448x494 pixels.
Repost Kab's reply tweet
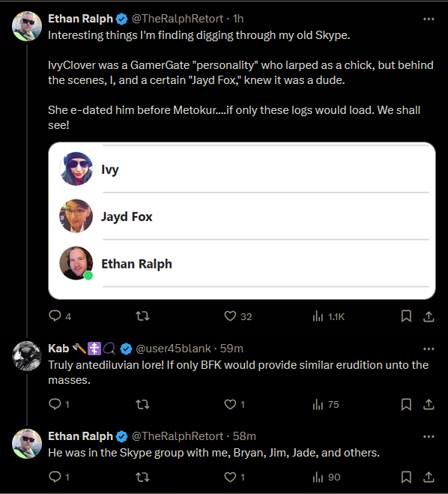point(142,404)
